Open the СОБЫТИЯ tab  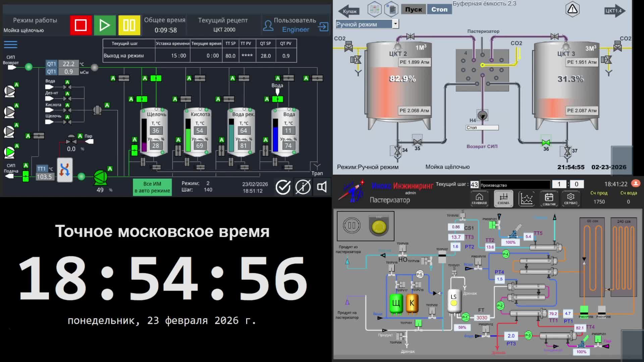pos(549,199)
